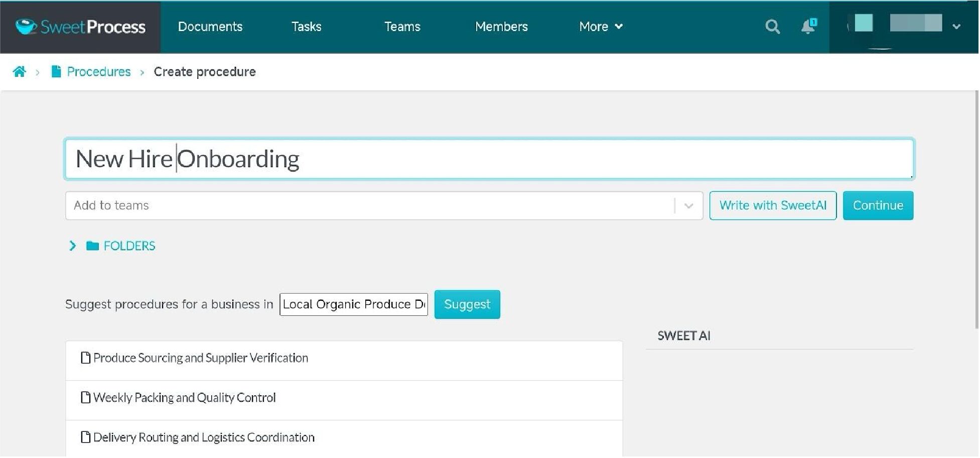This screenshot has height=458, width=980.
Task: Select Delivery Routing and Logistics Coordination
Action: point(345,437)
